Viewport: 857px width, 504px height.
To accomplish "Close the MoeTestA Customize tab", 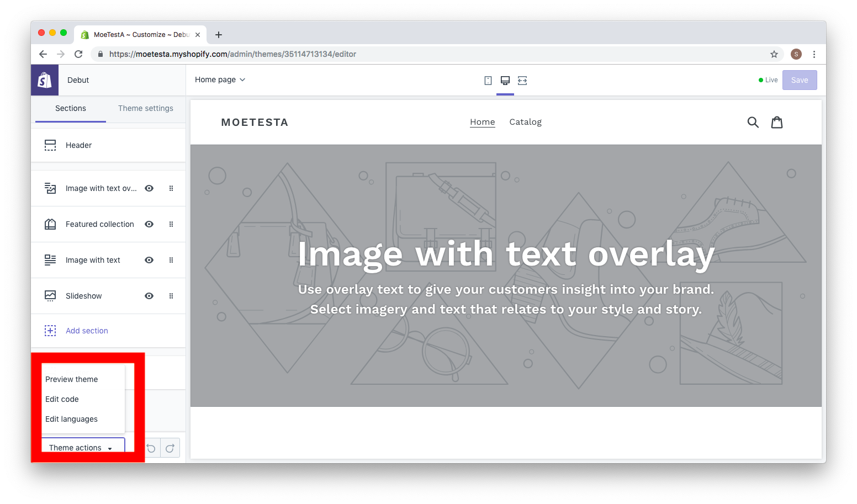I will coord(198,35).
